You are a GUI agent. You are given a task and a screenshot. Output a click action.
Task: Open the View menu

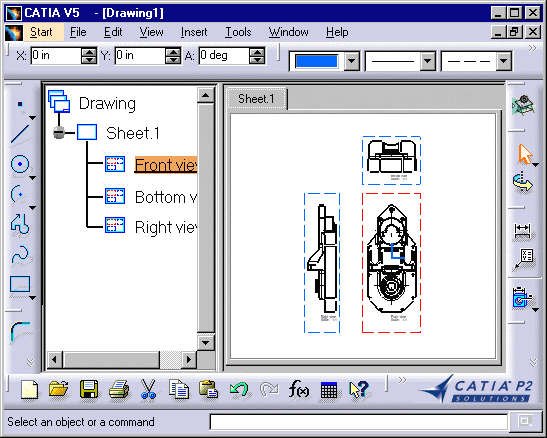(x=151, y=32)
